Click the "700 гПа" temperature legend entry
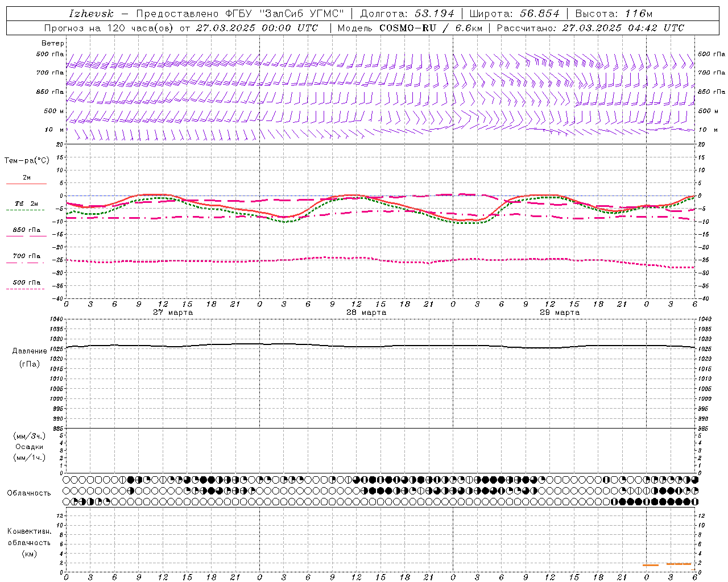 coord(27,256)
